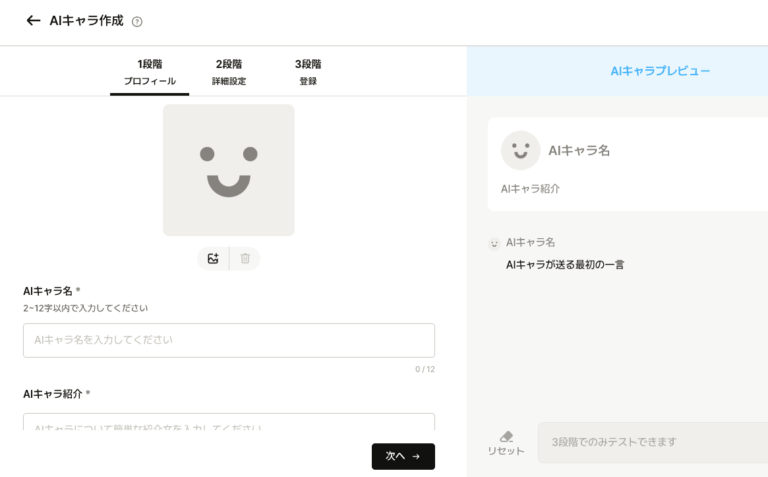This screenshot has width=768, height=477.
Task: Switch to the 1段階 プロフィール tab
Action: (x=150, y=72)
